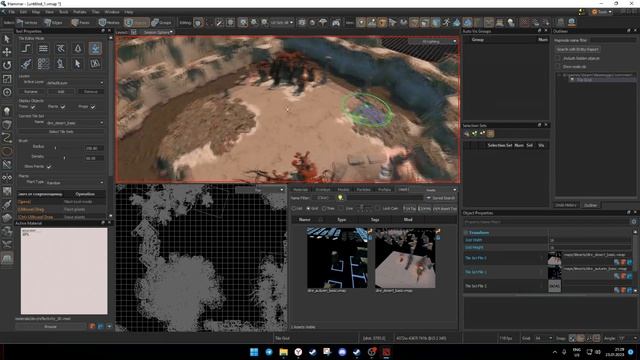Viewport: 640px width, 360px height.
Task: Open the Window menu
Action: tap(112, 12)
